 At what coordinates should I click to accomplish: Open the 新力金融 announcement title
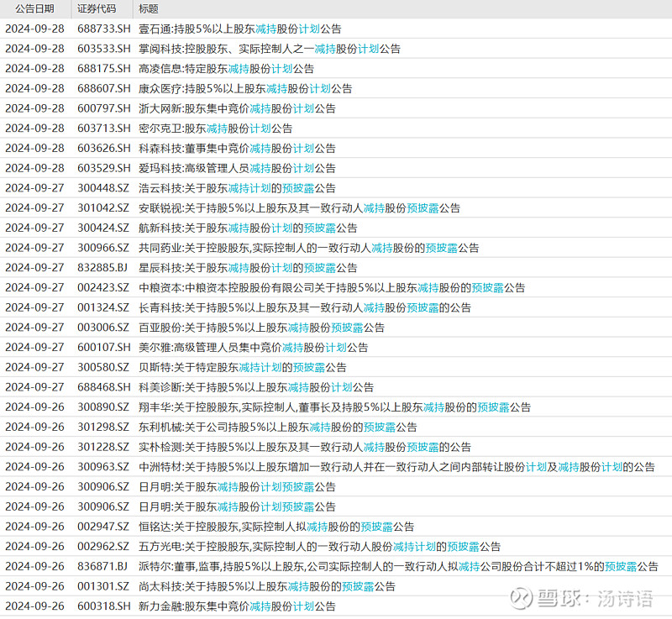coord(237,606)
